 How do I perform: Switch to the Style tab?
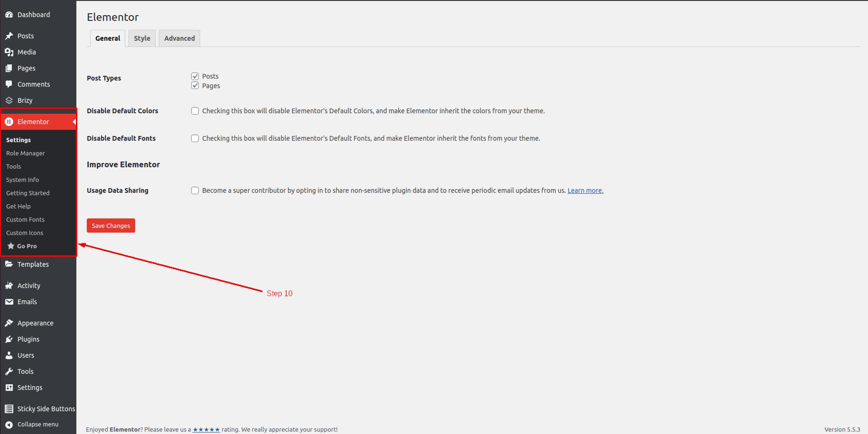coord(142,38)
